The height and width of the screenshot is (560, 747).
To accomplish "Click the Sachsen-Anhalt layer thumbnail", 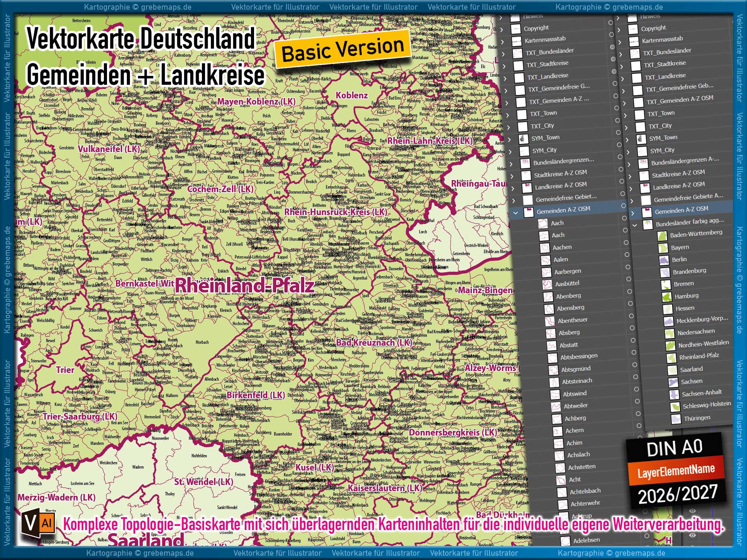I will coord(673,395).
